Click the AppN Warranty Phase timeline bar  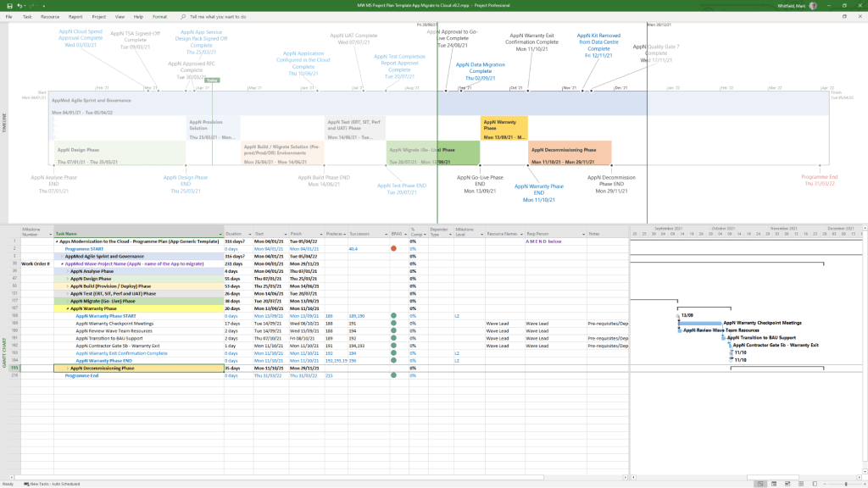(504, 128)
